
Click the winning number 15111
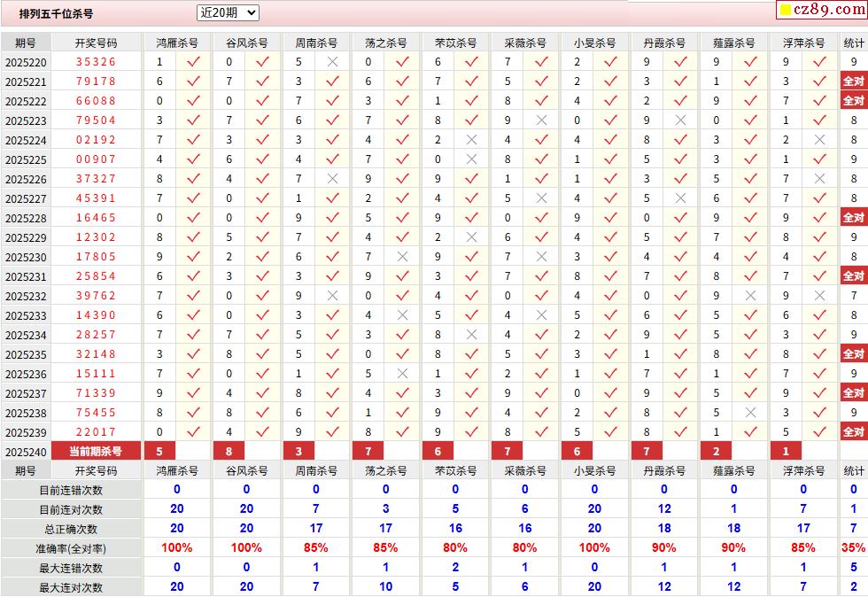(x=96, y=374)
